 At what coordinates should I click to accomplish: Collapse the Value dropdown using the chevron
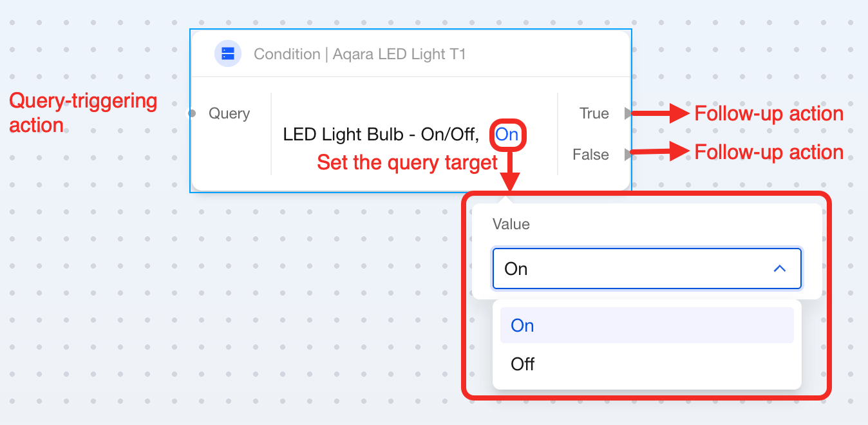[x=779, y=269]
